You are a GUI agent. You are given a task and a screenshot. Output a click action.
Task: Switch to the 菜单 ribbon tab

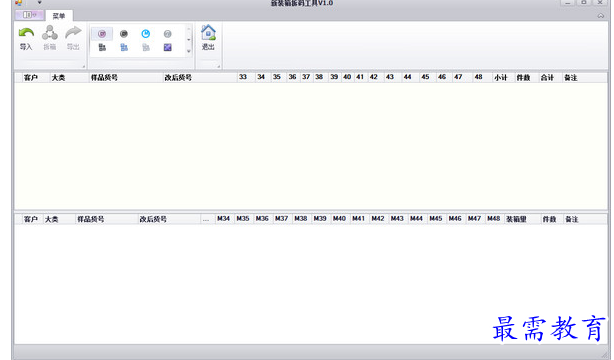pyautogui.click(x=59, y=16)
